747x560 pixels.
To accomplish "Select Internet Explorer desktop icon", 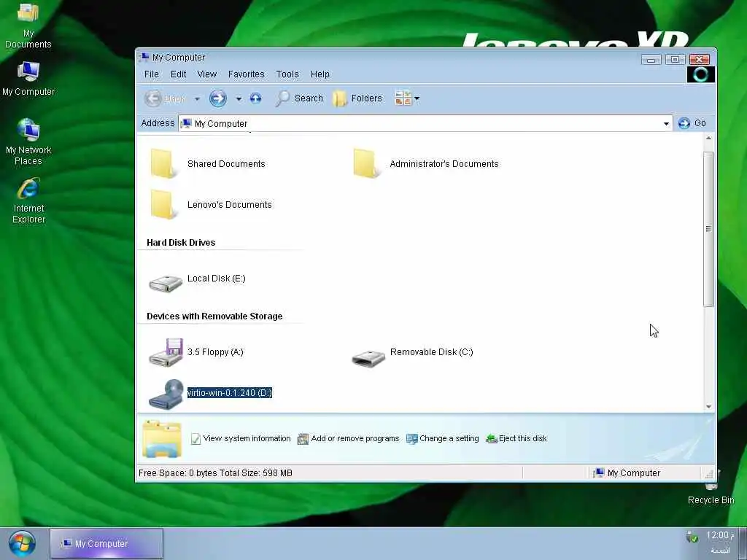I will click(x=28, y=189).
